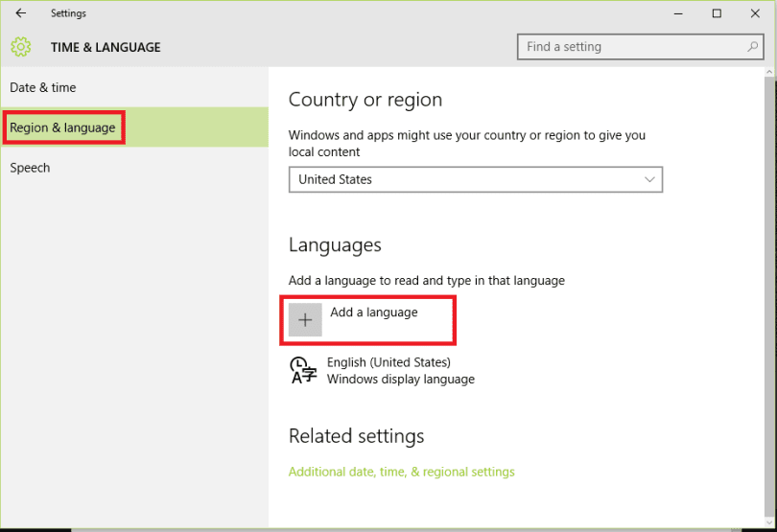Click the TIME & LANGUAGE heading

point(106,48)
